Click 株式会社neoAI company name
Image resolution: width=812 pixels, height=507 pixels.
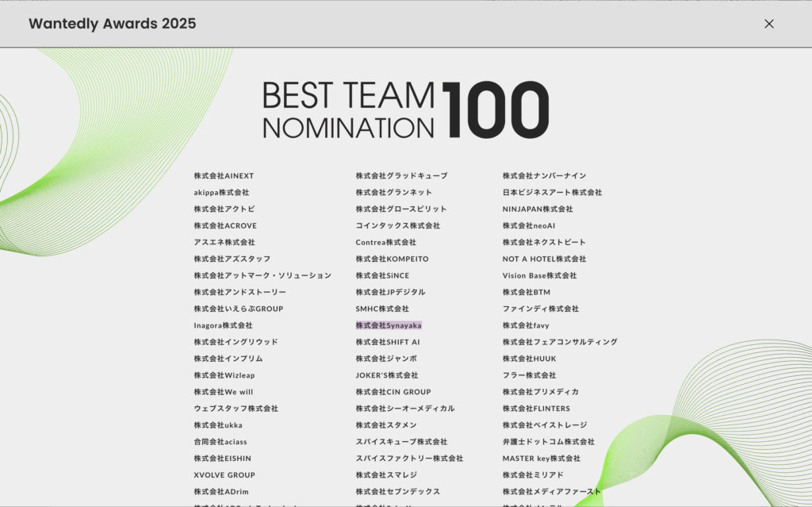(529, 225)
